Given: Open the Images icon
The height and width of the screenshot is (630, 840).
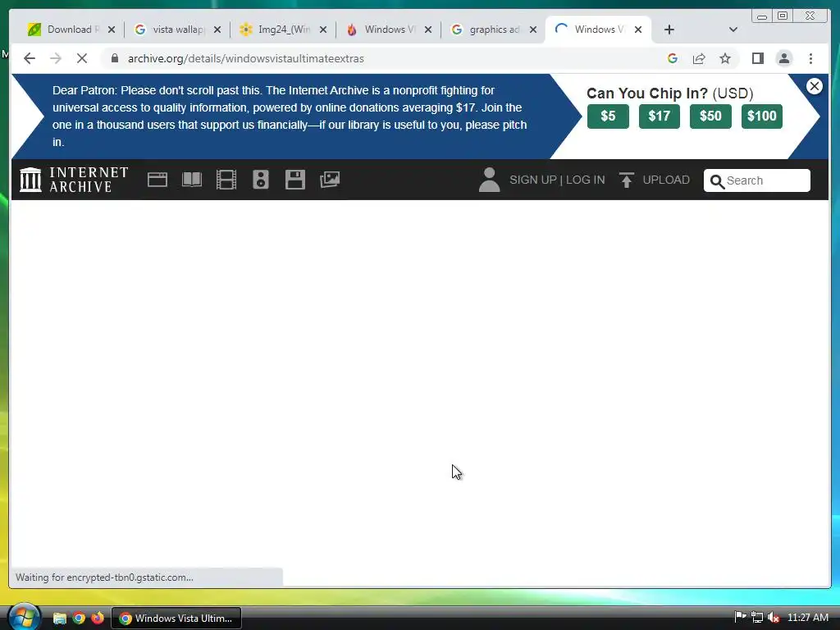Looking at the screenshot, I should (x=330, y=180).
